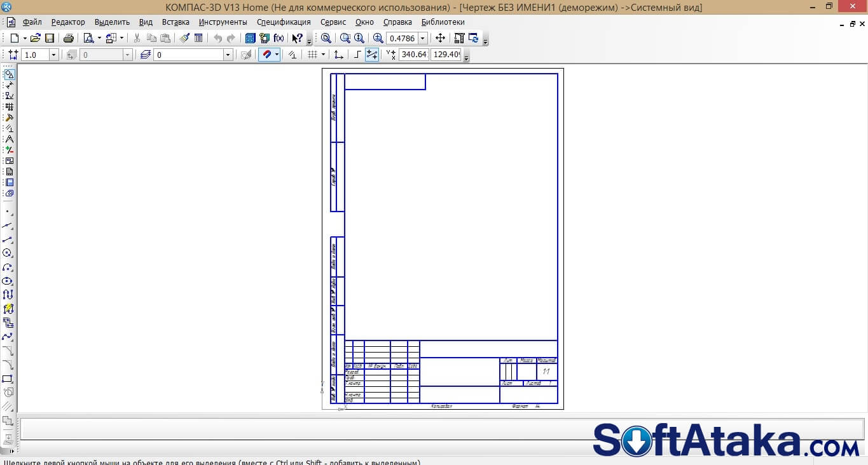Open the Сервис menu
The width and height of the screenshot is (868, 465).
(x=333, y=22)
